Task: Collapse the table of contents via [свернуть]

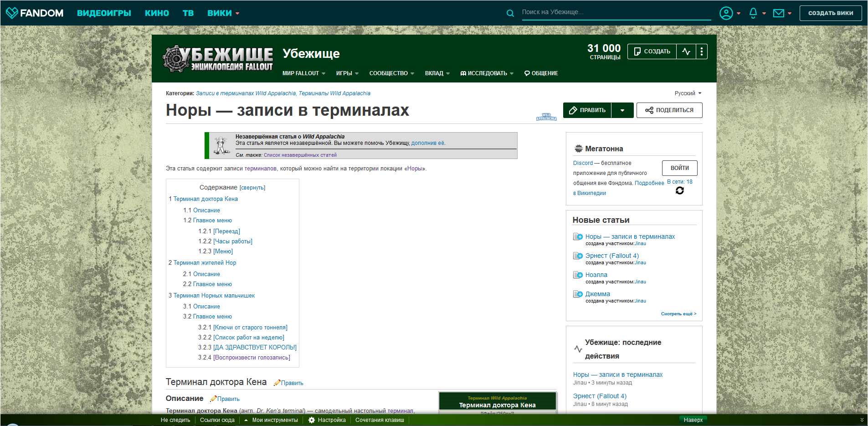Action: 252,188
